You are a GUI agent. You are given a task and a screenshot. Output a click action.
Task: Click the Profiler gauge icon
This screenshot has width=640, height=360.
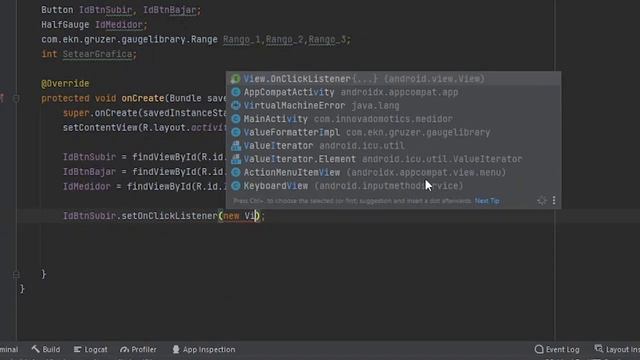124,349
